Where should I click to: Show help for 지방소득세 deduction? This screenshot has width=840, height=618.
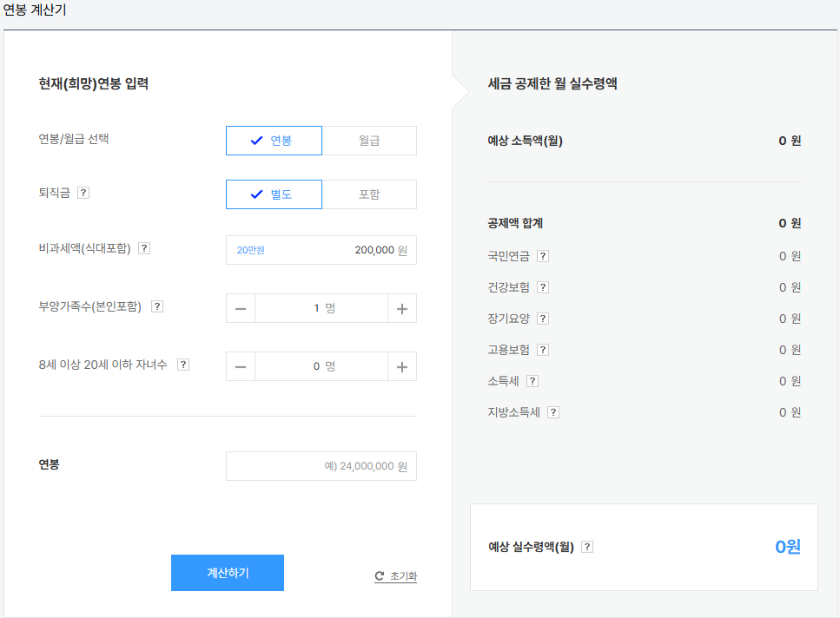(x=553, y=412)
